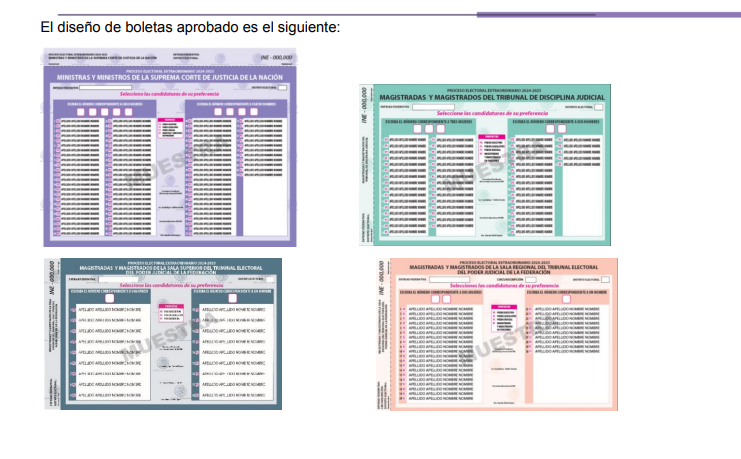
Task: Click the purple Suprema Corte ballot image
Action: (171, 146)
